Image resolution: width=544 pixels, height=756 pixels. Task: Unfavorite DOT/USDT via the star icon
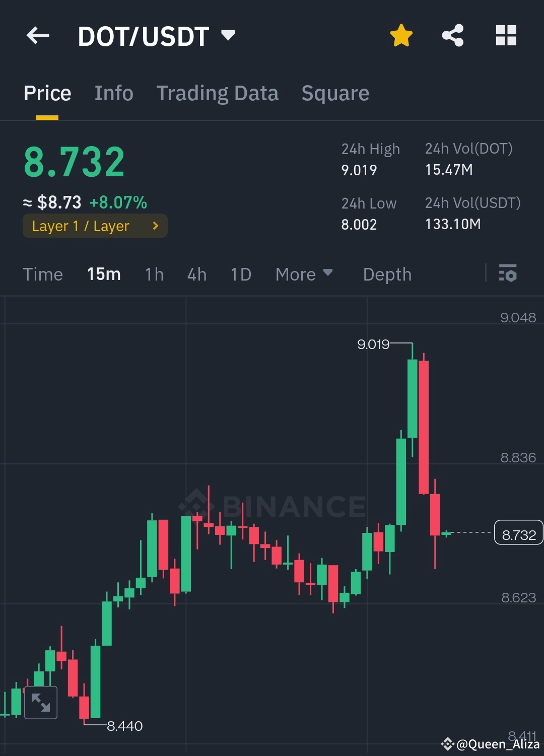401,35
